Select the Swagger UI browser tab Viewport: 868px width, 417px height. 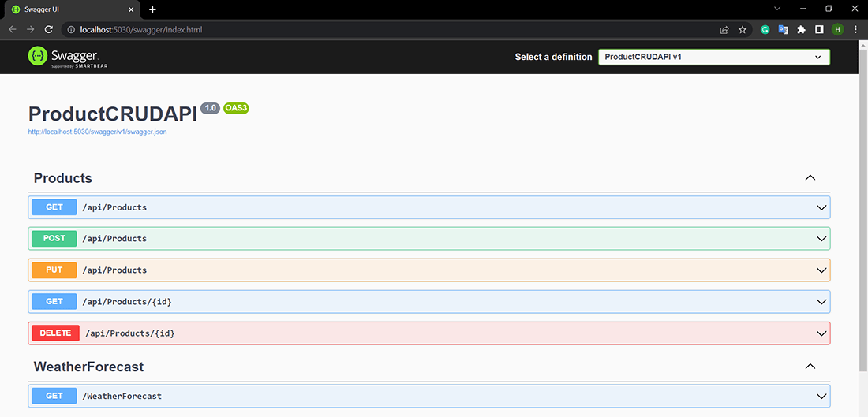click(x=71, y=9)
